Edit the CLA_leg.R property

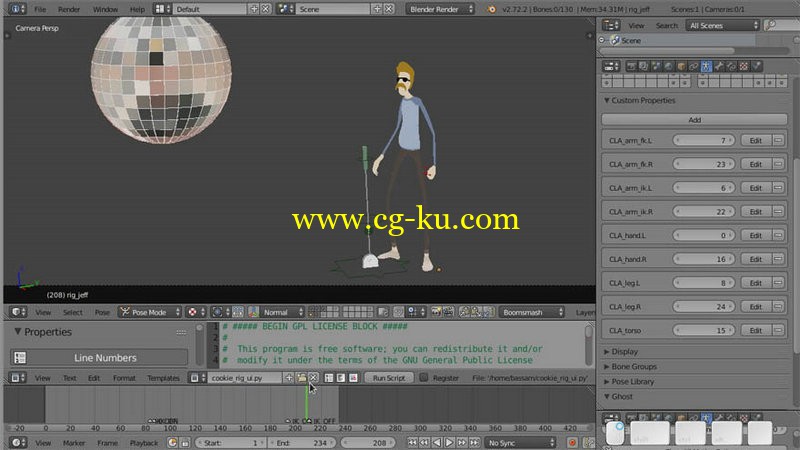(755, 307)
